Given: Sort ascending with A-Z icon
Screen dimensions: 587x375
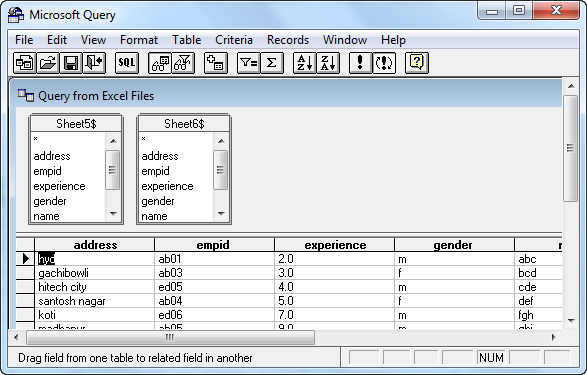Looking at the screenshot, I should pyautogui.click(x=305, y=62).
